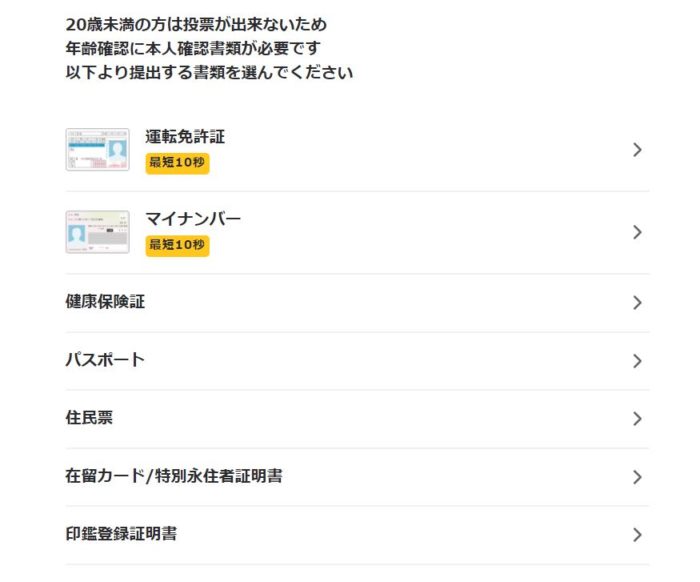Click the chevron arrow beside 運転免許証
The width and height of the screenshot is (700, 582).
pos(638,150)
